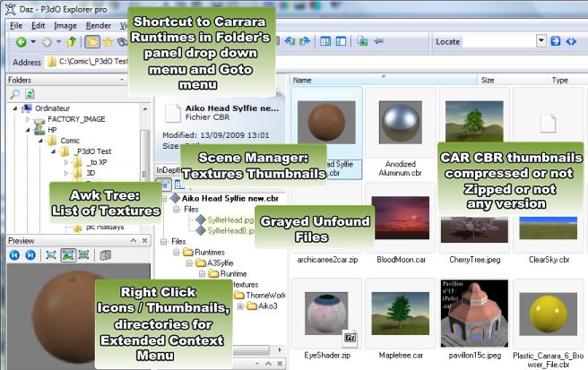
Task: Go to previous image in Preview
Action: 14,255
